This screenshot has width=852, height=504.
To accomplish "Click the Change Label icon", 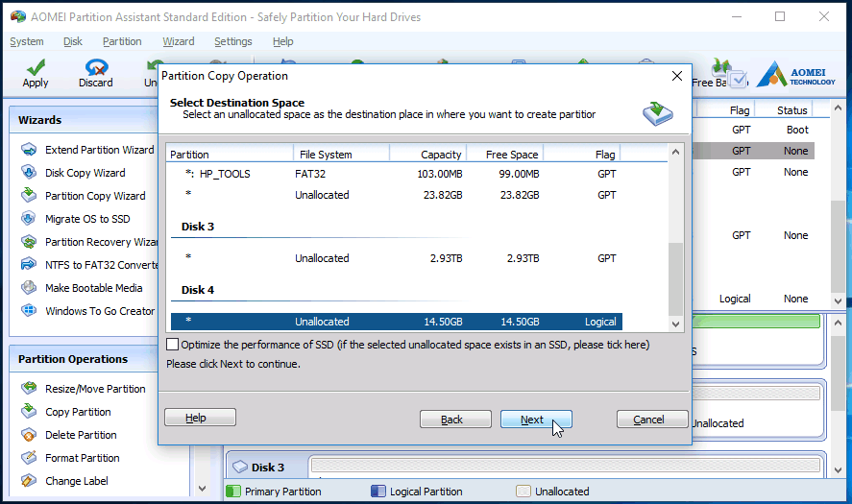I will click(29, 481).
